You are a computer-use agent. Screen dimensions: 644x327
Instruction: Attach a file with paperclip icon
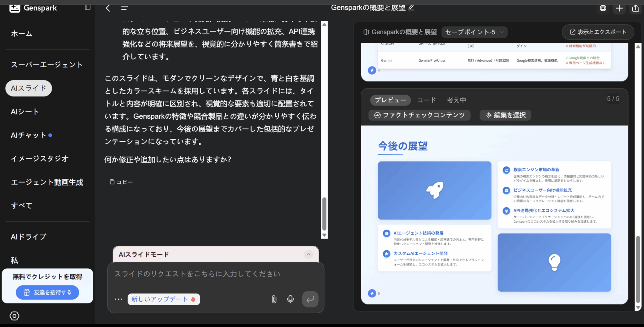[274, 299]
